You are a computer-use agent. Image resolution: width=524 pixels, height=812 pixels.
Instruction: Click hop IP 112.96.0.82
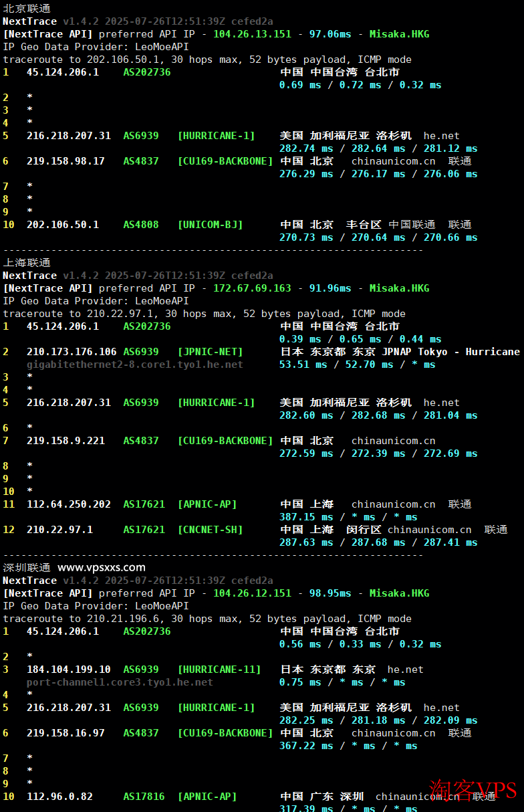coord(59,797)
